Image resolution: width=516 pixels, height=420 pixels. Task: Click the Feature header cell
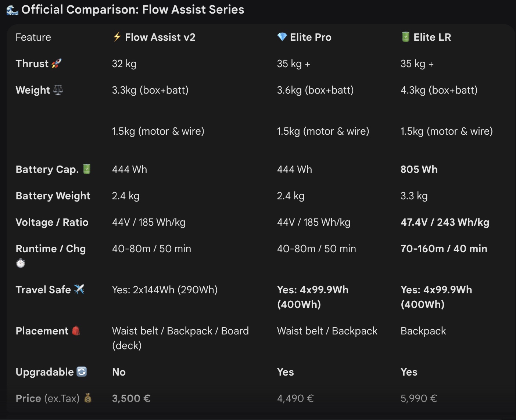click(33, 37)
